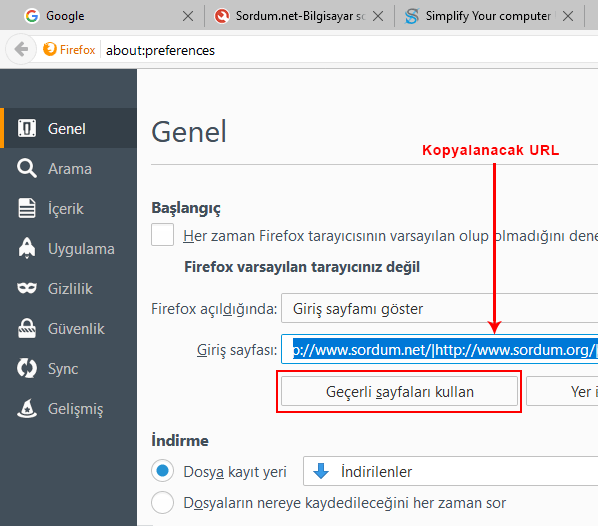Open the Gizlilik preferences section

coord(69,288)
